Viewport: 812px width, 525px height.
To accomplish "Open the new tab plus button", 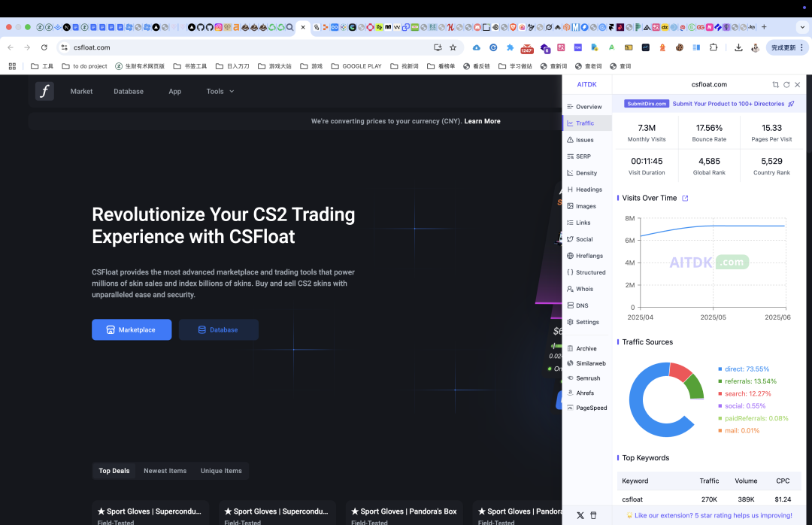I will 764,27.
